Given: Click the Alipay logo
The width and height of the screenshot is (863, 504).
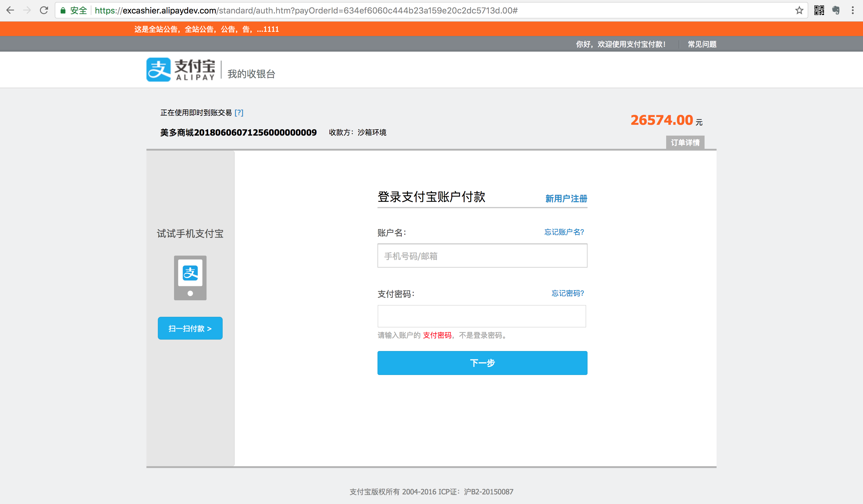Looking at the screenshot, I should (x=181, y=70).
